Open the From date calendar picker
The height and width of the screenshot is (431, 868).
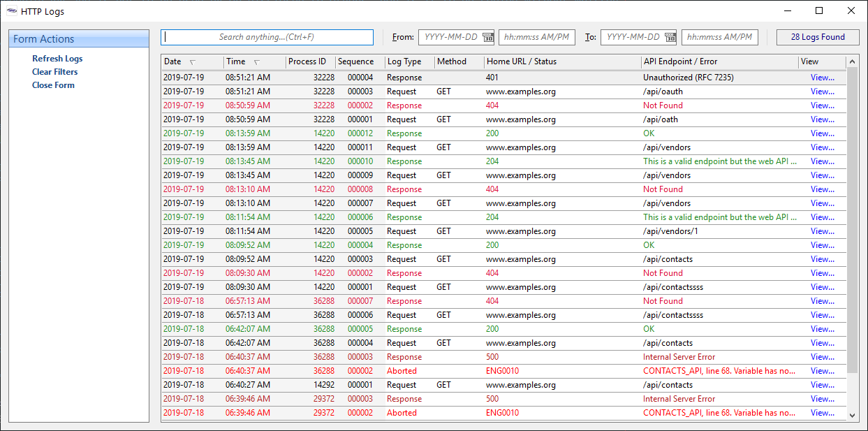point(488,37)
